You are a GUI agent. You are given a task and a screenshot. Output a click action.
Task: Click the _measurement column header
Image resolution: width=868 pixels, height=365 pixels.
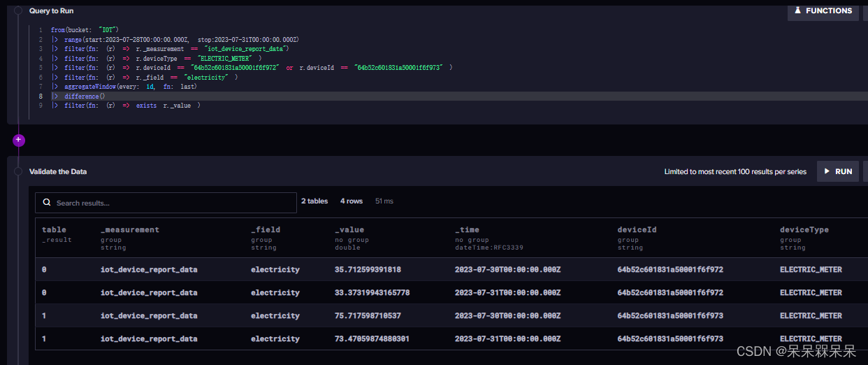click(x=130, y=229)
